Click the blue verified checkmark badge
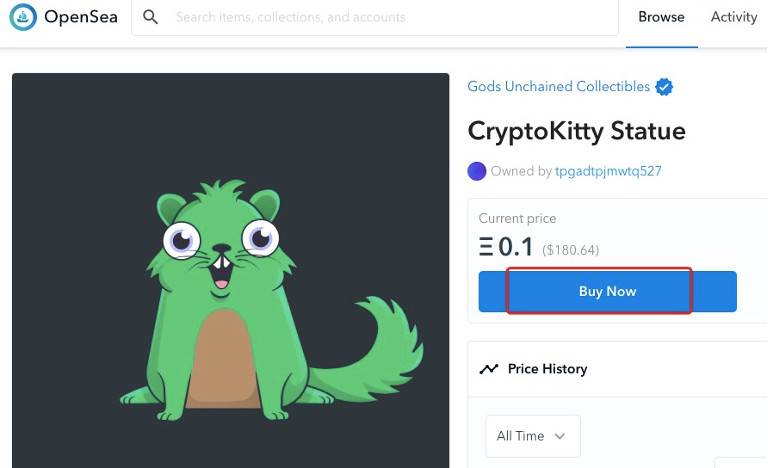768x468 pixels. (x=664, y=87)
